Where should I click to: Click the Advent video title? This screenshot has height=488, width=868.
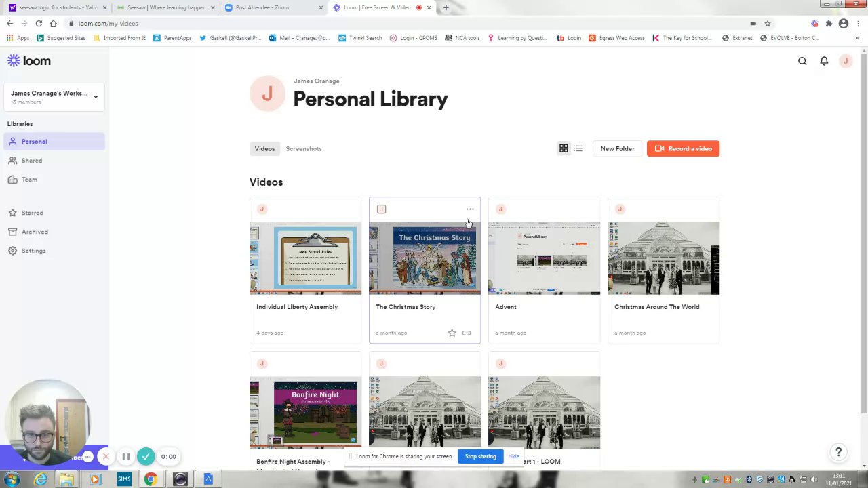pyautogui.click(x=506, y=307)
